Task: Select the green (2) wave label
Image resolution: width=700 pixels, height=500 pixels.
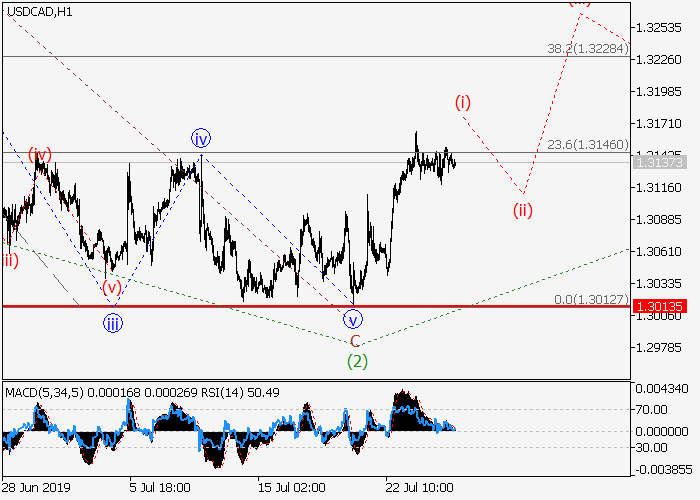Action: [357, 361]
